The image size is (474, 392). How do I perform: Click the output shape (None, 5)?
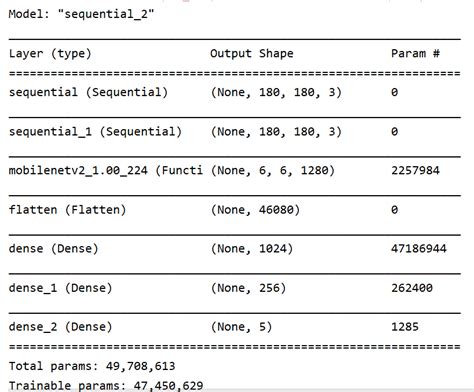coord(241,327)
